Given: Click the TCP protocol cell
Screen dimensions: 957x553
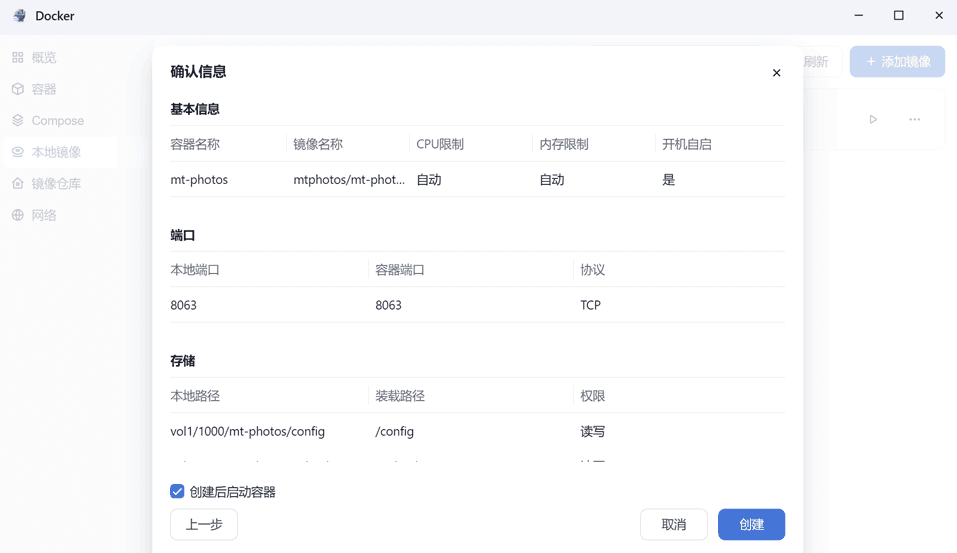Looking at the screenshot, I should pos(590,305).
